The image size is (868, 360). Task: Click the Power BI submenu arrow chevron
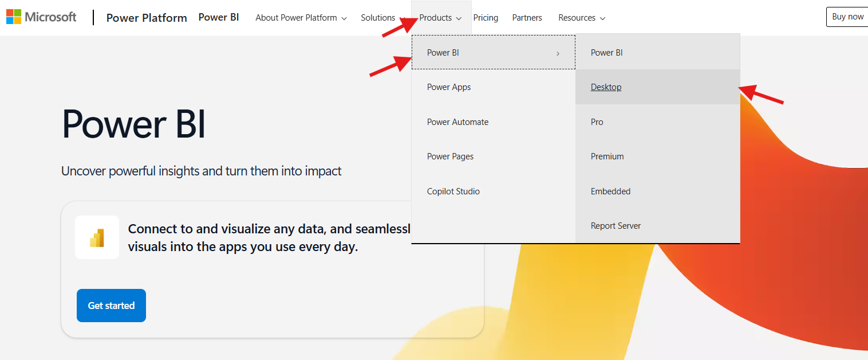558,53
